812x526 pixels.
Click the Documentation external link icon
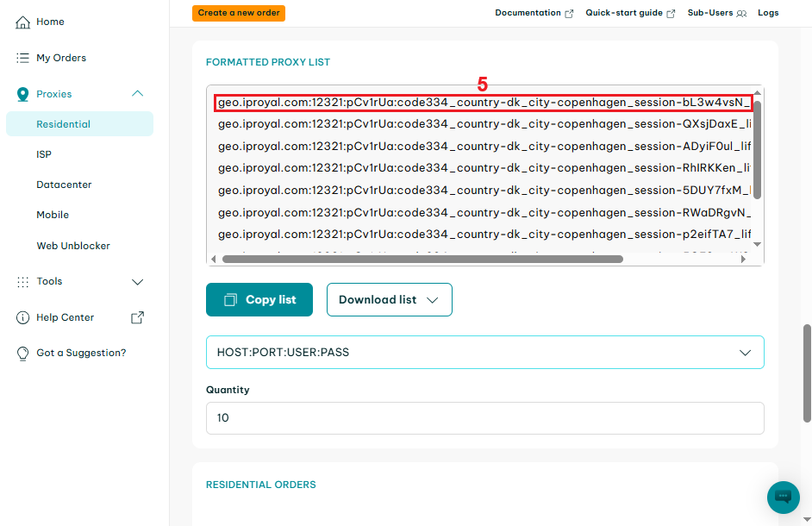pos(569,14)
